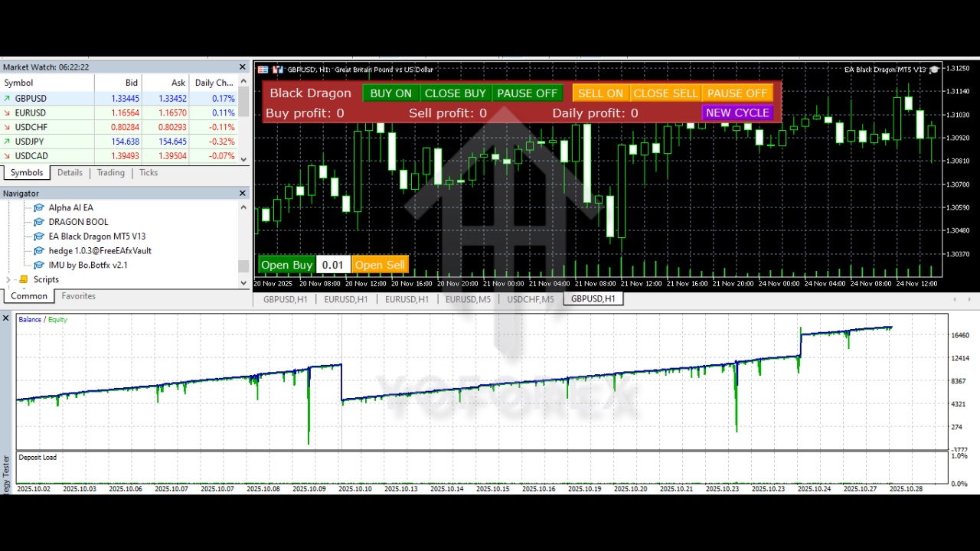980x551 pixels.
Task: Click the lot size 0.01 field
Action: (333, 265)
